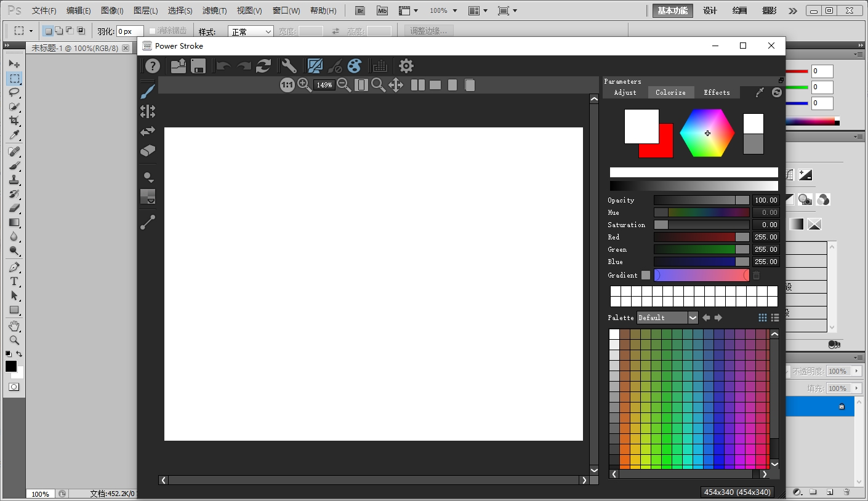Viewport: 868px width, 501px height.
Task: Click the zoom out magnifier
Action: 344,85
